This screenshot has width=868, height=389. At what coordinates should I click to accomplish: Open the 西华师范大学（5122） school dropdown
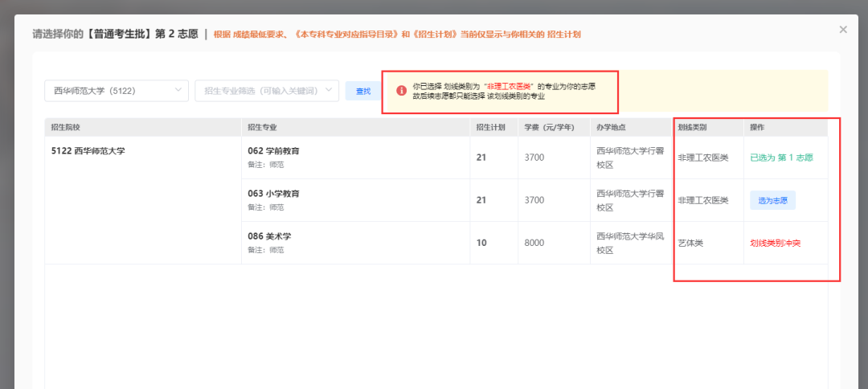click(117, 91)
